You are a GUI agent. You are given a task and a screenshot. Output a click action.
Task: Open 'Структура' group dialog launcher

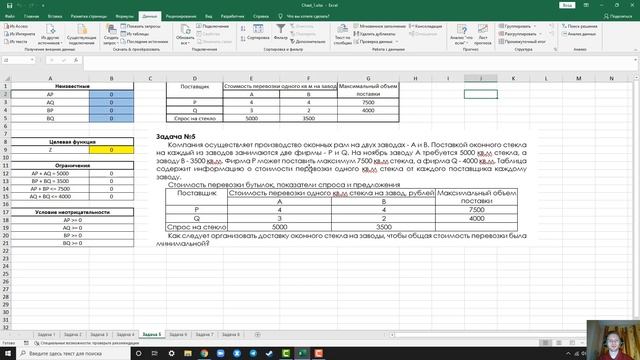[555, 49]
